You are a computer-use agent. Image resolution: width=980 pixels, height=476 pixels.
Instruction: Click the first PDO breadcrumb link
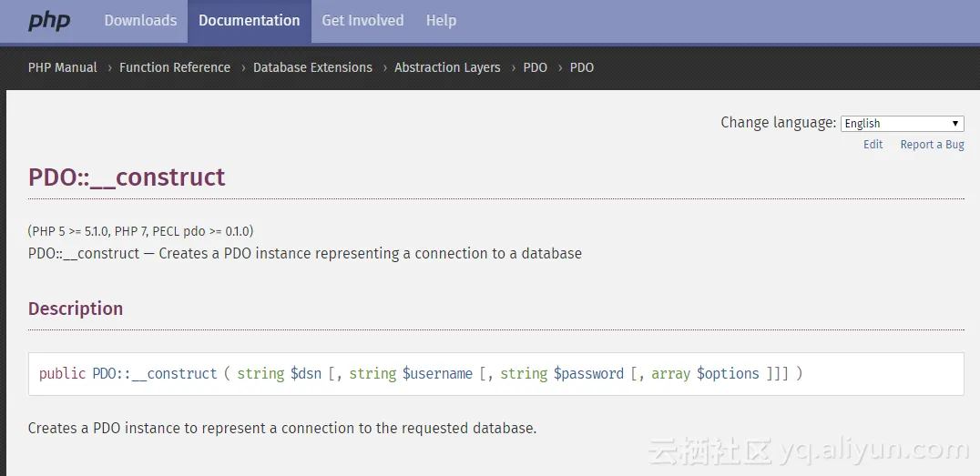click(x=536, y=67)
